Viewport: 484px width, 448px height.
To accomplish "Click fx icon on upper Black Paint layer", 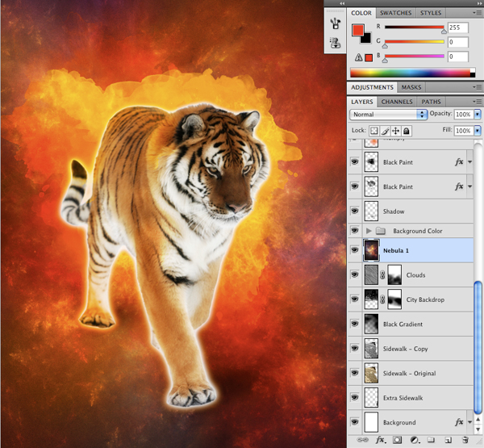I will [x=459, y=161].
